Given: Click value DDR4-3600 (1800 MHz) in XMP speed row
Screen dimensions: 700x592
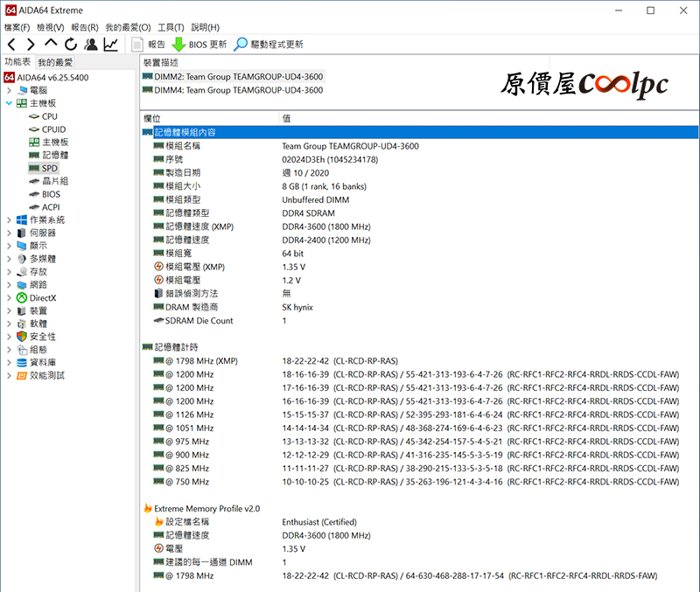Looking at the screenshot, I should coord(326,226).
